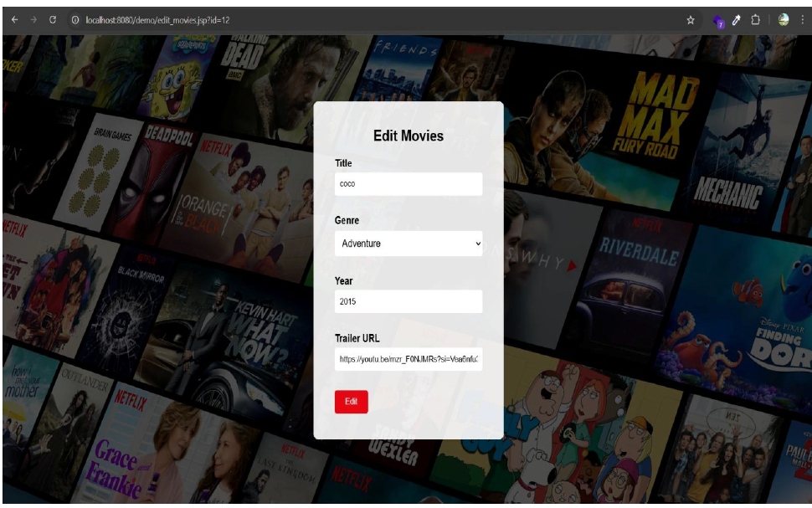Focus the Year field showing 2015
The width and height of the screenshot is (812, 508).
click(408, 301)
